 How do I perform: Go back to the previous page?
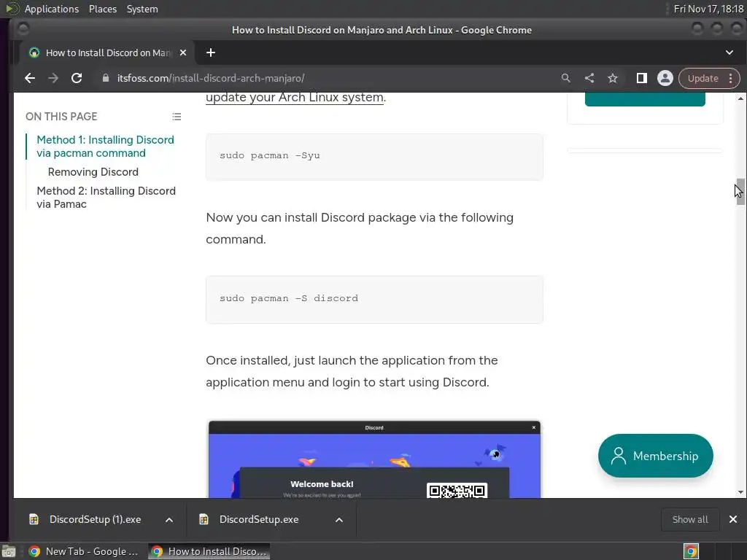29,78
